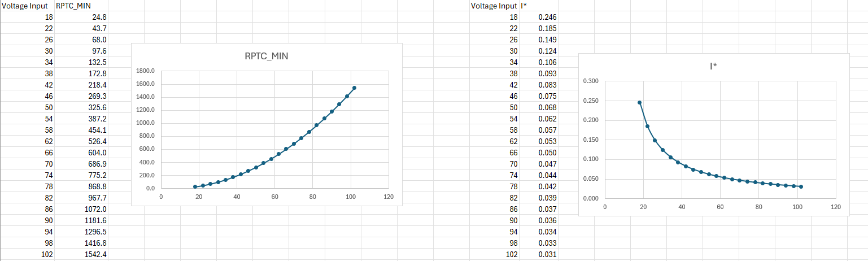Click the last data point in RPTC_MIN chart
Viewport: 868px width, 261px height.
coord(354,88)
